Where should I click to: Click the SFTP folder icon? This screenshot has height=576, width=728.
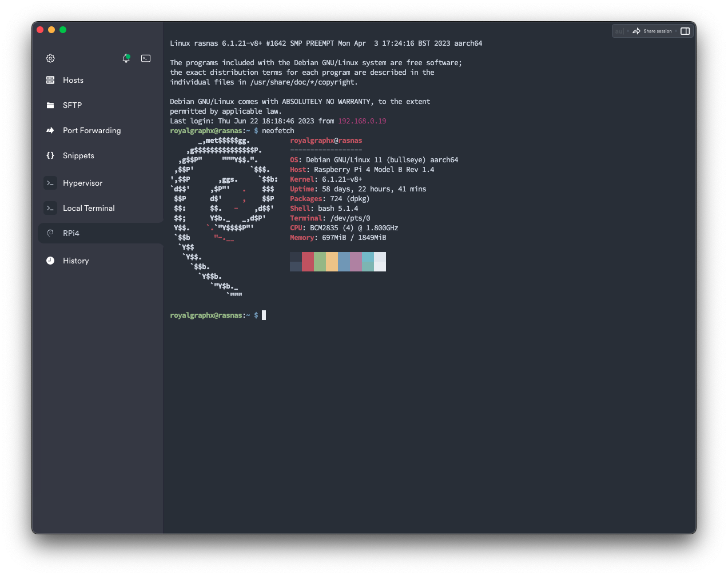[x=50, y=105]
